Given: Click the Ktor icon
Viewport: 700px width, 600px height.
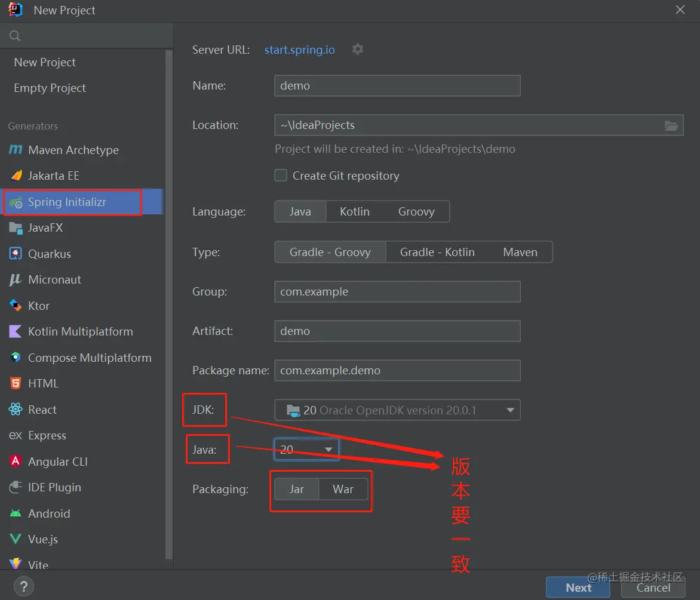Looking at the screenshot, I should 16,306.
